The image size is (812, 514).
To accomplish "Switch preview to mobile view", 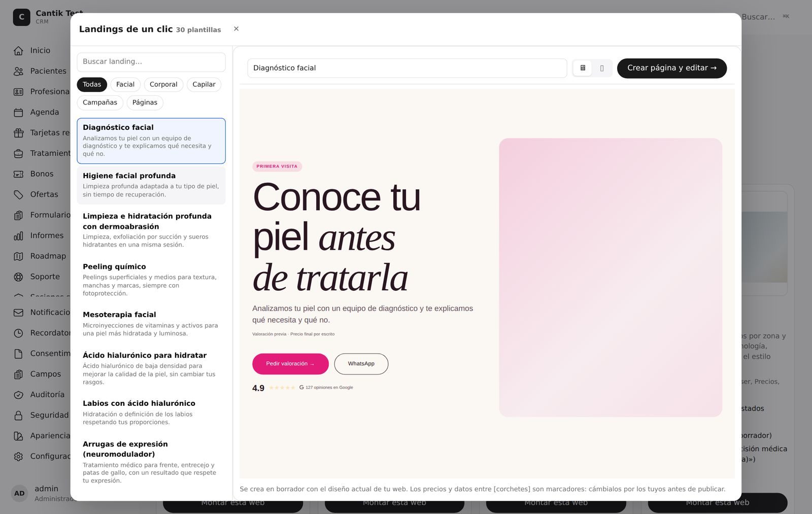I will (x=602, y=68).
